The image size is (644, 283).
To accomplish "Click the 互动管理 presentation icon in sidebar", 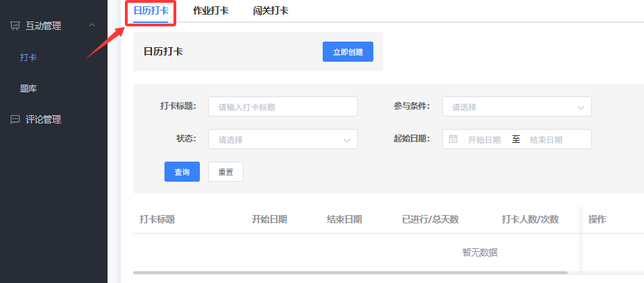I will point(15,26).
